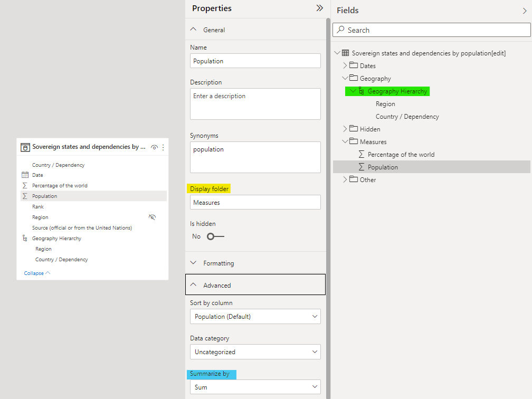Click the Collapse link on table card
532x399 pixels.
pyautogui.click(x=37, y=273)
